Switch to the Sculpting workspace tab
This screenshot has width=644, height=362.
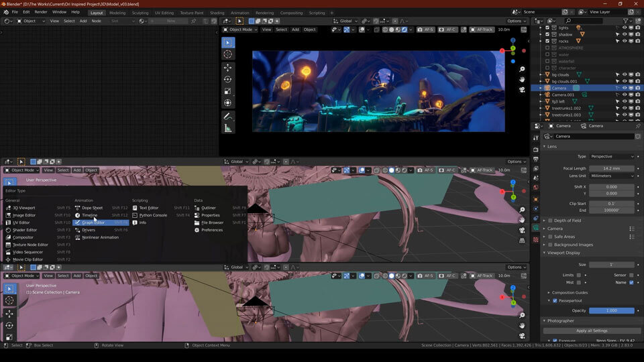tap(140, 13)
